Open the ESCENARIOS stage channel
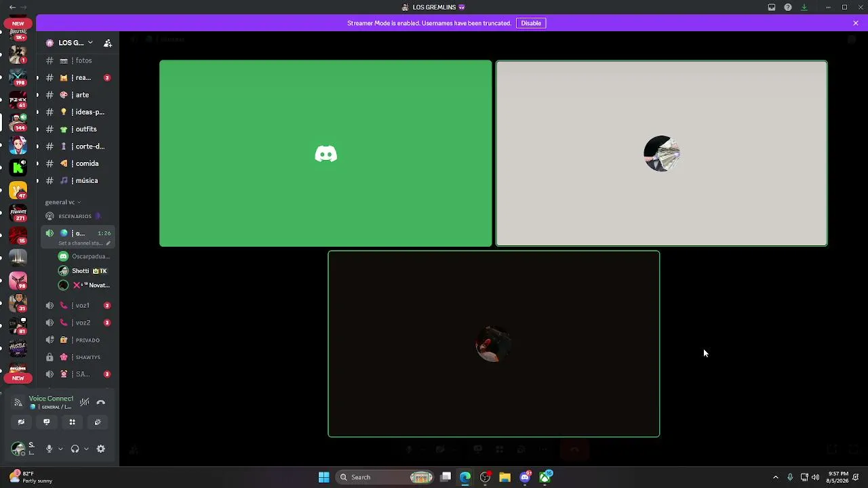This screenshot has width=868, height=488. (75, 216)
